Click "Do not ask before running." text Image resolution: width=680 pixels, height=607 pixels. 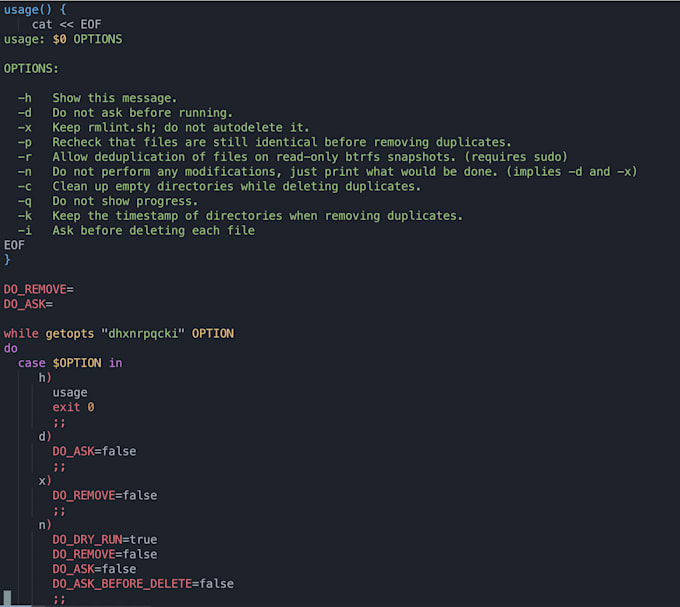click(142, 113)
